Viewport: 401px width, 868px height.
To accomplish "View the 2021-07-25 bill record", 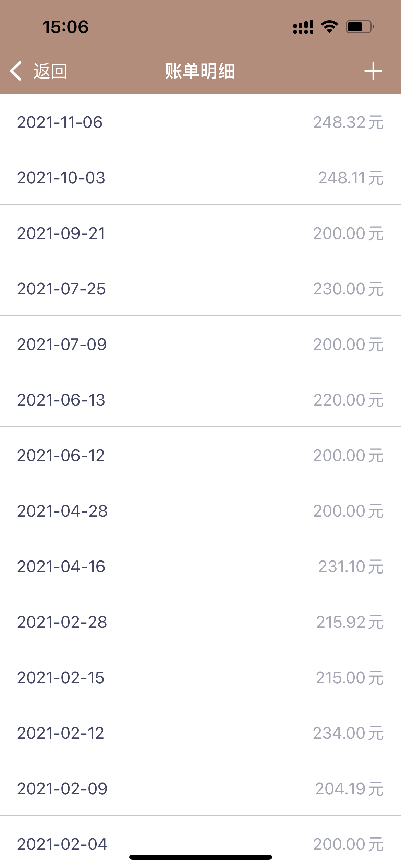I will click(200, 289).
